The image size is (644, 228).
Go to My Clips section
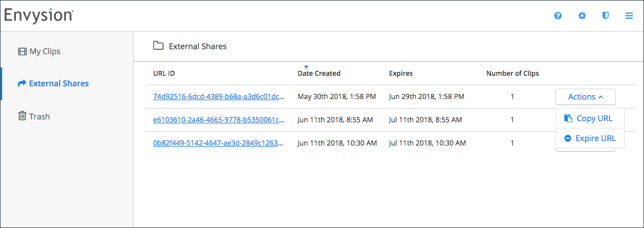39,52
